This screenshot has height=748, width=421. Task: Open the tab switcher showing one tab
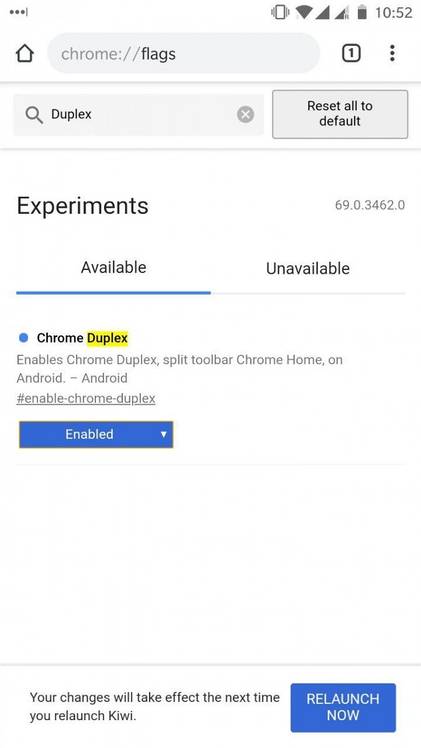click(x=351, y=53)
